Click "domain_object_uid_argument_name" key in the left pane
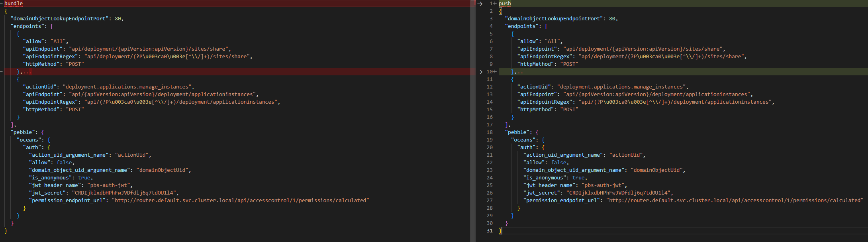868x242 pixels. (80, 170)
